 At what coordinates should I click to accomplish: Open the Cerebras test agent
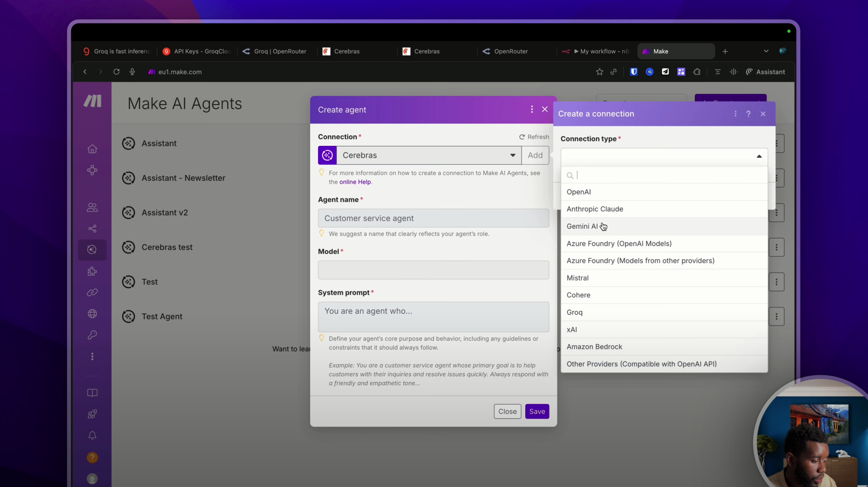(167, 247)
